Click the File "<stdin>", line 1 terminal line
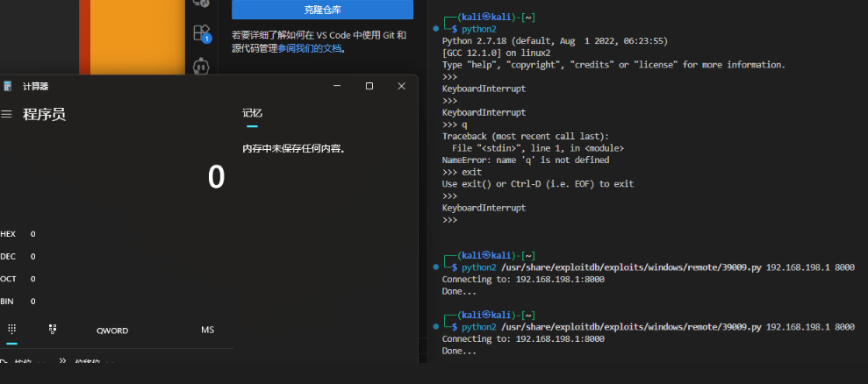The image size is (868, 384). pyautogui.click(x=538, y=148)
